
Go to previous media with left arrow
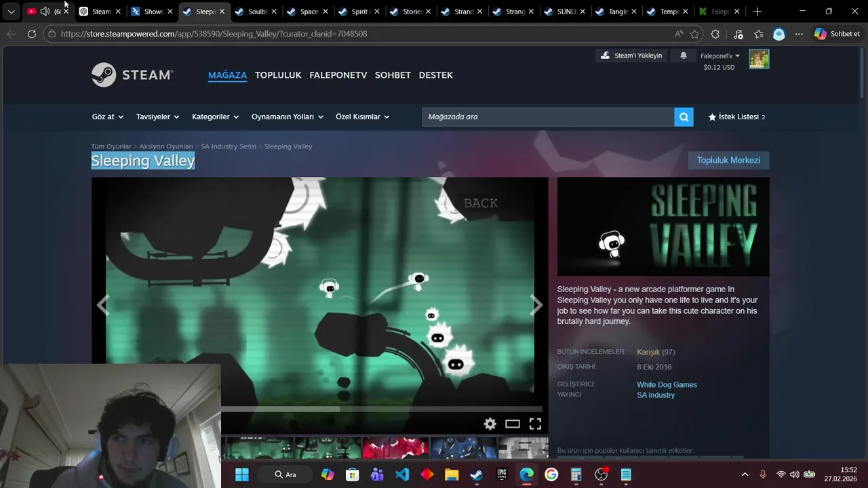click(103, 305)
